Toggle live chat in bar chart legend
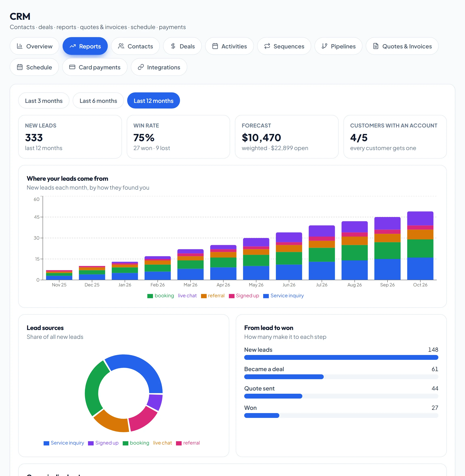The image size is (465, 476). [187, 296]
